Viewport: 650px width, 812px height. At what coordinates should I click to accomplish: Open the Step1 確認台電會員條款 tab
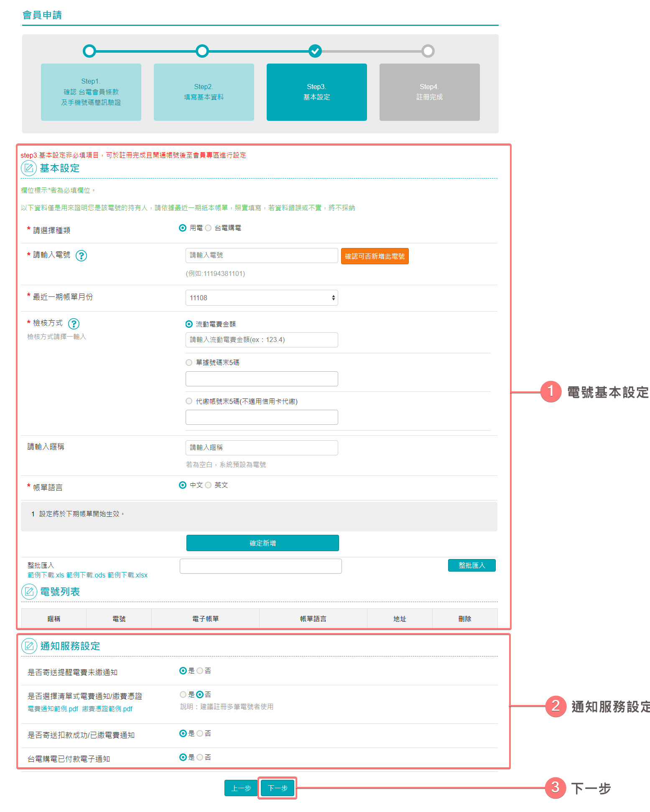(91, 92)
